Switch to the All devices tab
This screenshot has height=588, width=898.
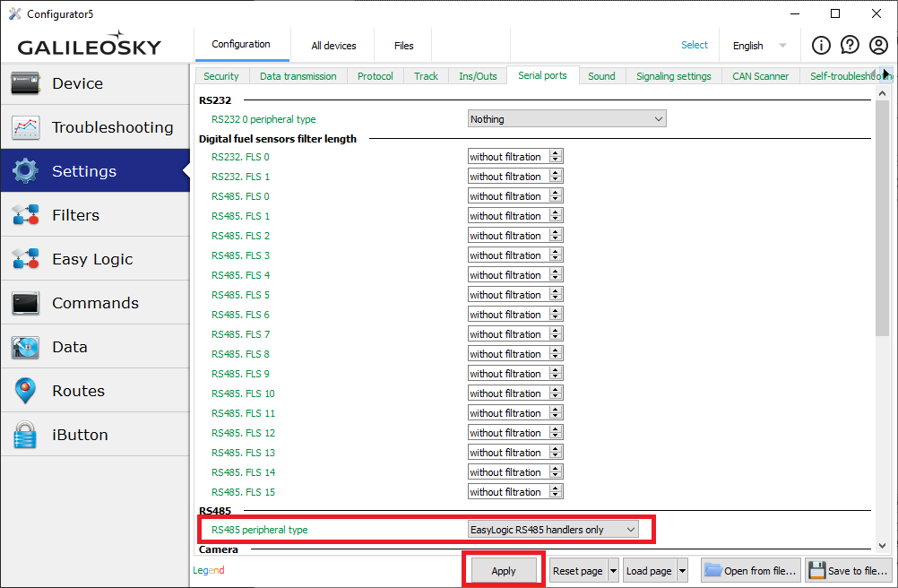(333, 46)
